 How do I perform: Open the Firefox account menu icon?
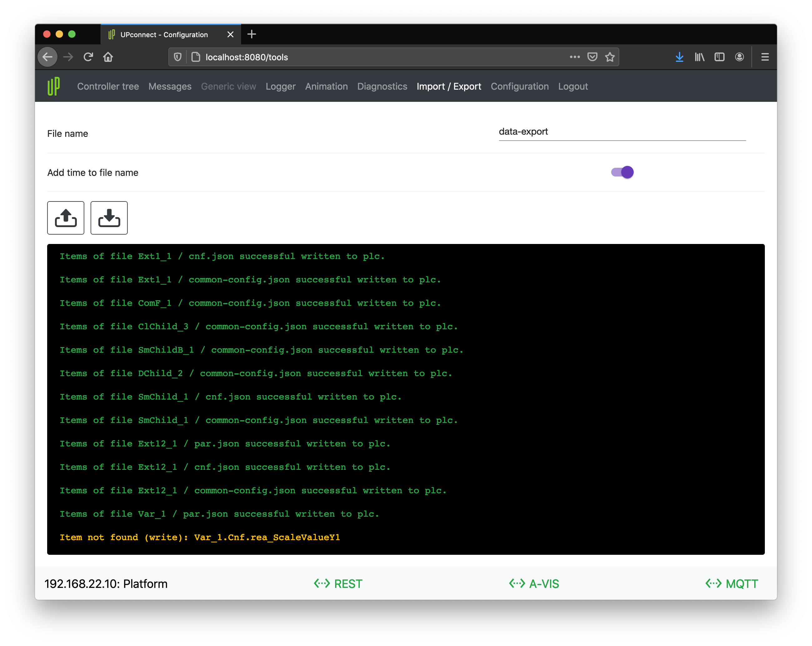[739, 57]
